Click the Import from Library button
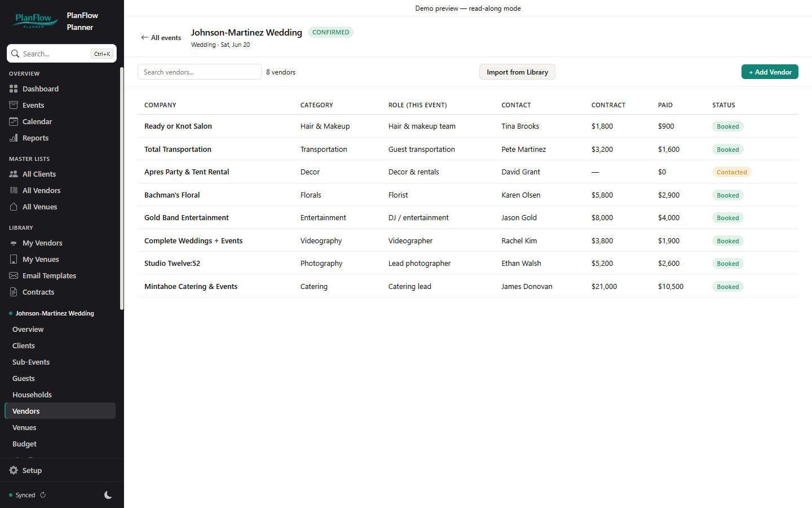 [517, 72]
